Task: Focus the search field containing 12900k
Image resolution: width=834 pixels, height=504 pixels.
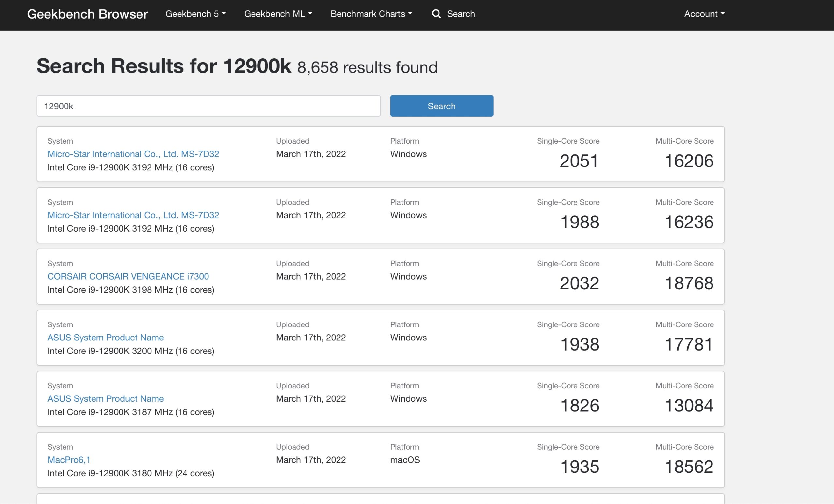Action: click(208, 106)
